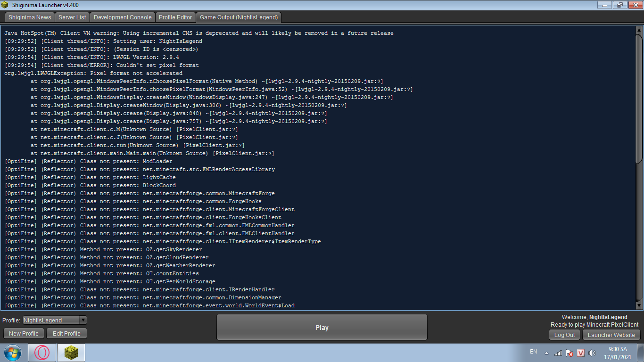This screenshot has height=362, width=644.
Task: Click the red V tray icon
Action: pyautogui.click(x=581, y=353)
